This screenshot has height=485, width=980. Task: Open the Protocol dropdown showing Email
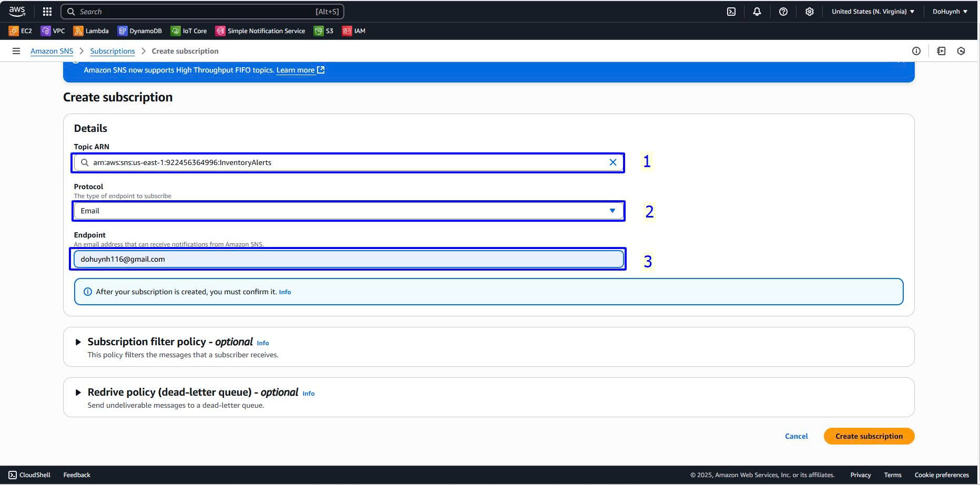[348, 211]
